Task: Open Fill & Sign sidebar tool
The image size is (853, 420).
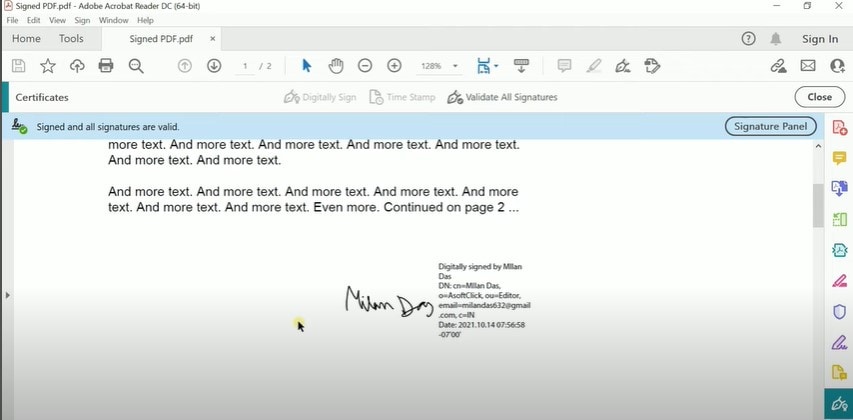Action: pos(840,343)
